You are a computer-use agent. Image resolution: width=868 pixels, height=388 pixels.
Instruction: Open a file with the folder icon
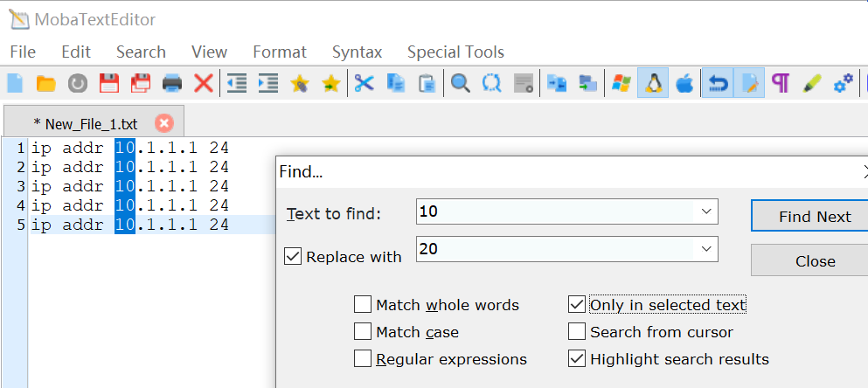46,84
